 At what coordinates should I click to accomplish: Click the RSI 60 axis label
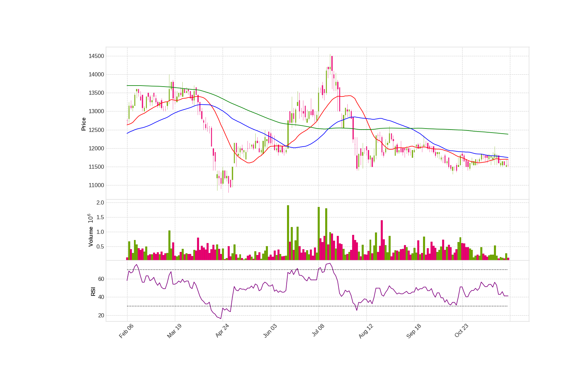(x=101, y=279)
